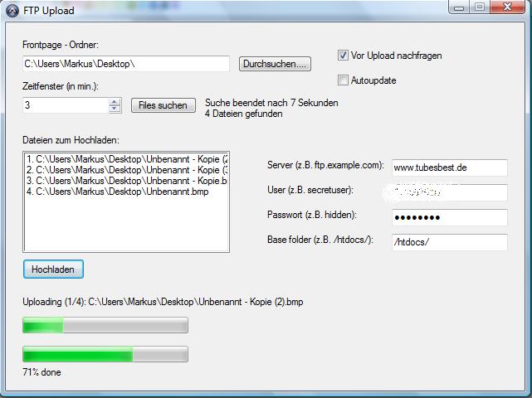Click into the Frontpage-Ordner path field

coord(124,64)
